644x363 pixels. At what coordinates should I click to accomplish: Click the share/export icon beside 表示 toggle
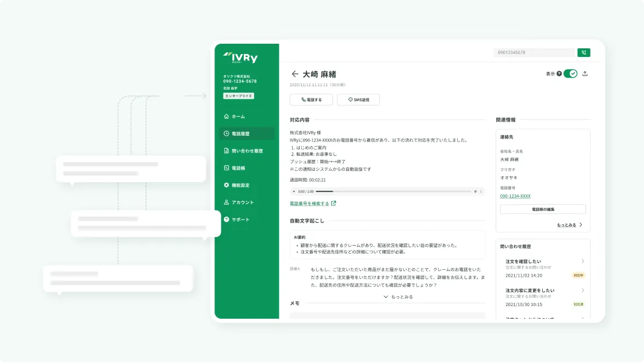(585, 74)
